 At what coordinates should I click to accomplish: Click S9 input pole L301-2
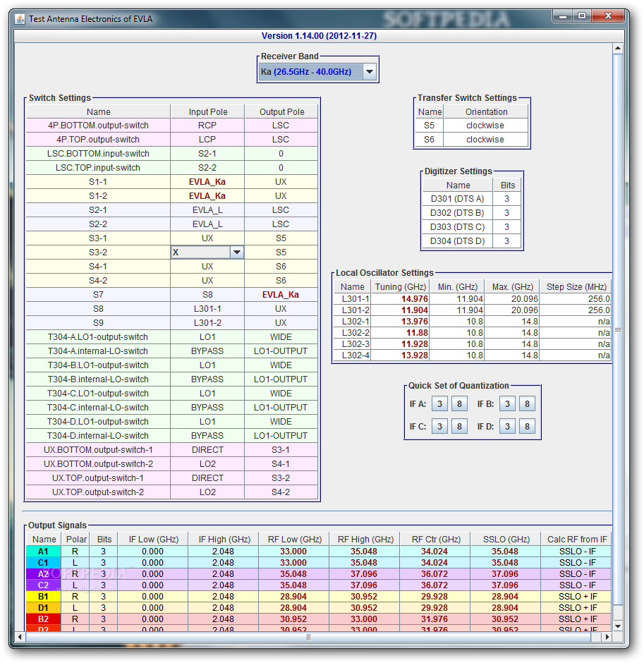coord(207,323)
